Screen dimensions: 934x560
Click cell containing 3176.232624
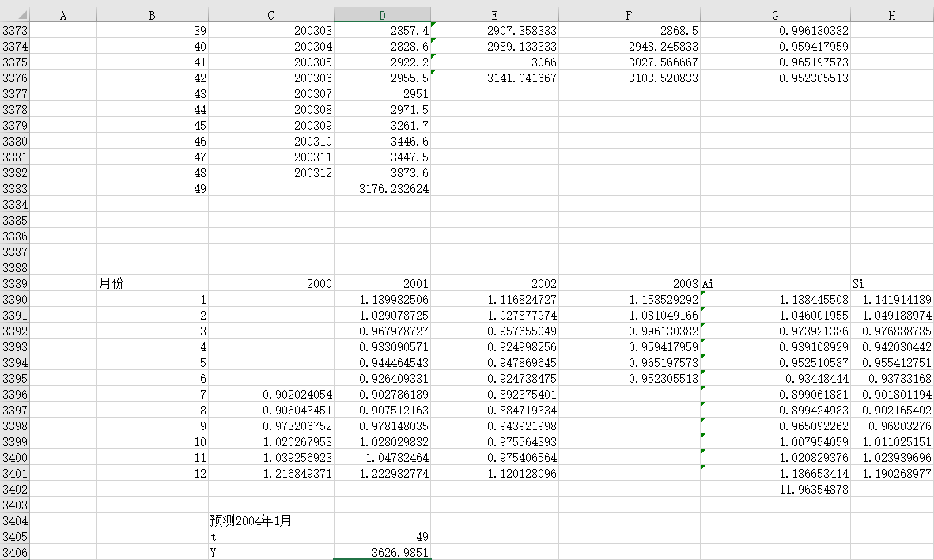click(383, 189)
